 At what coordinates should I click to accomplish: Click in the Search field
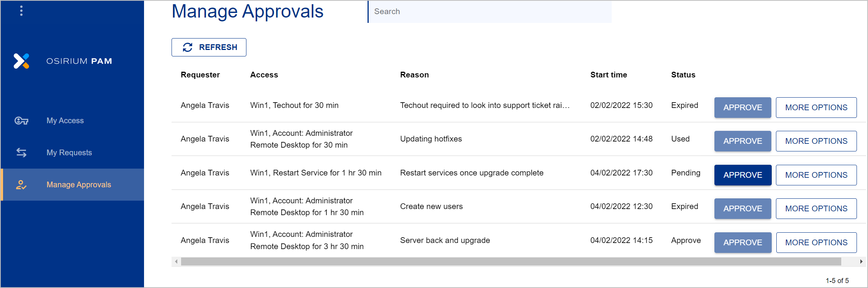(x=490, y=11)
